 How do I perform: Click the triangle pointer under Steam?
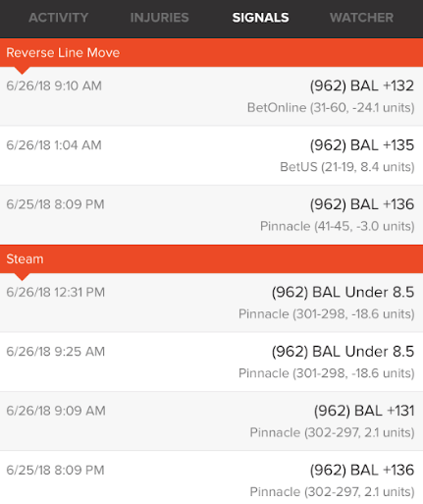point(22,277)
